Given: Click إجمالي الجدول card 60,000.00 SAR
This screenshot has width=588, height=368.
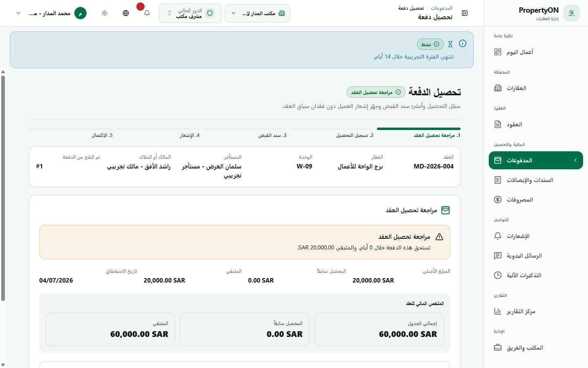Looking at the screenshot, I should (x=379, y=330).
